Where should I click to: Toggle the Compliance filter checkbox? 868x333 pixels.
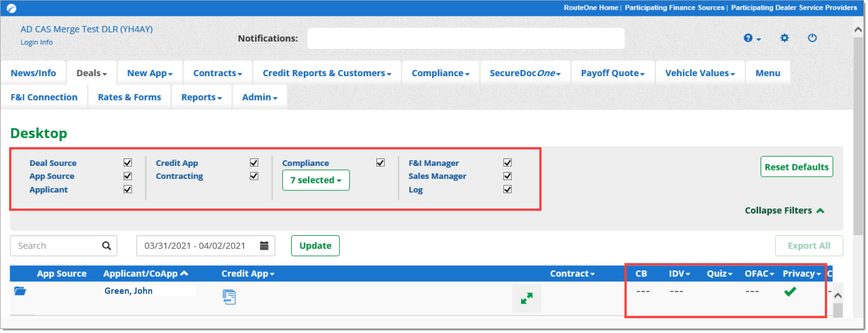(x=380, y=163)
